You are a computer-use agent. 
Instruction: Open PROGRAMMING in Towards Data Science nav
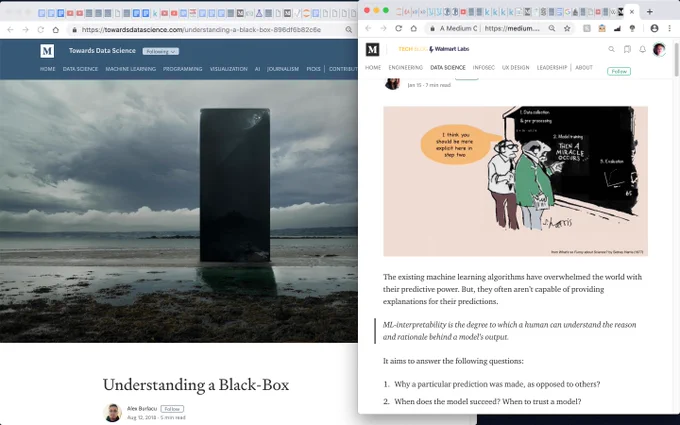[183, 69]
